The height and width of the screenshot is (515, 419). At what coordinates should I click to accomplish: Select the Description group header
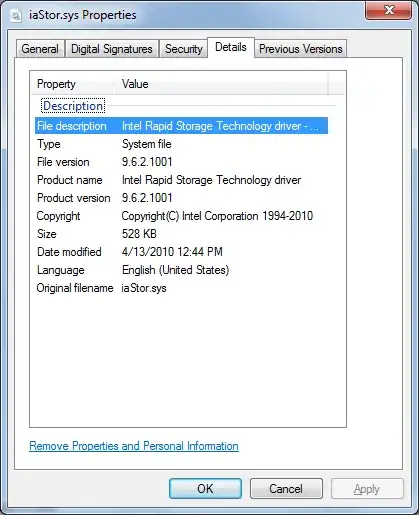click(x=73, y=106)
